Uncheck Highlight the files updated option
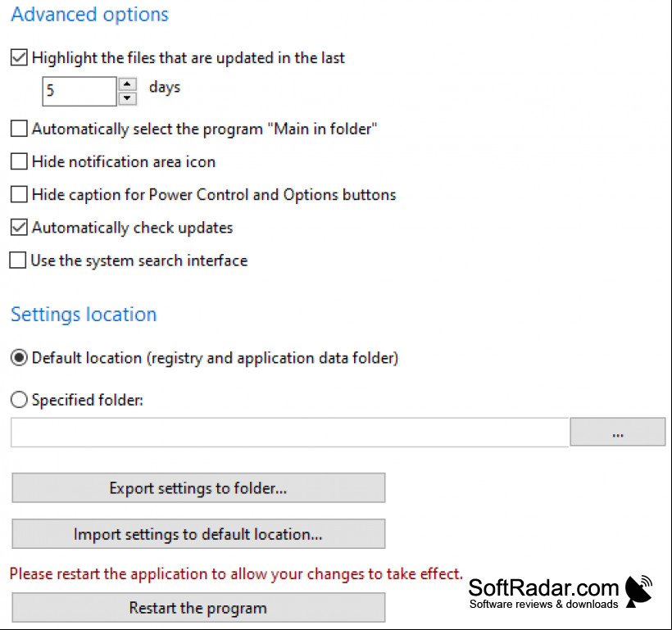 pyautogui.click(x=19, y=57)
